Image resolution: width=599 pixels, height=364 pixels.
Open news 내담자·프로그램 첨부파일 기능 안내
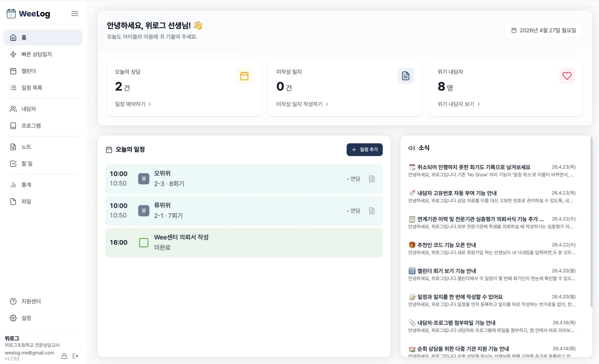tap(492, 326)
